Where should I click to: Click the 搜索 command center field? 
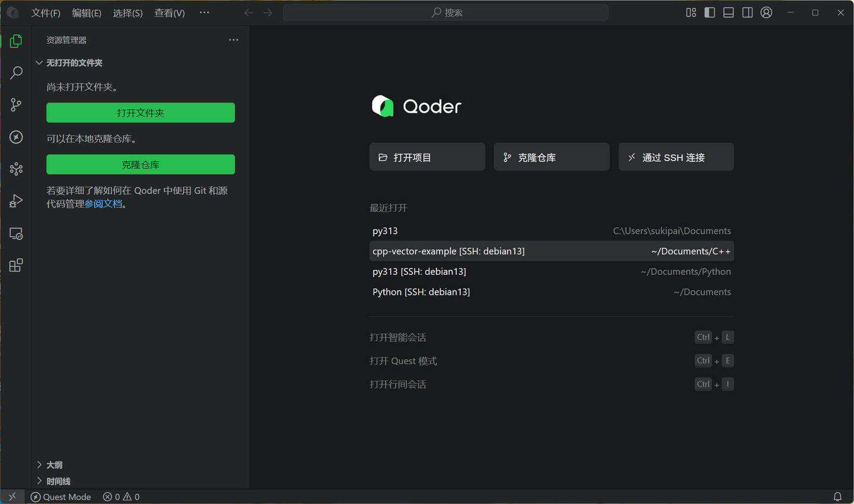click(446, 12)
